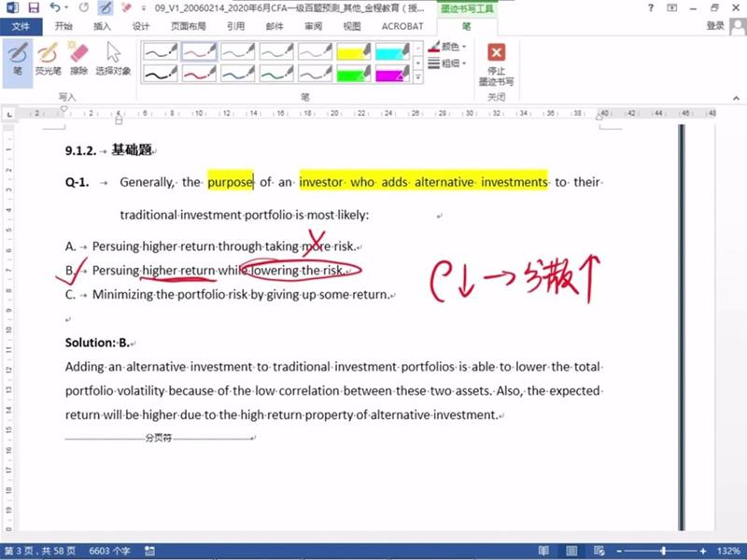Pick the green highlighter swatch
The width and height of the screenshot is (747, 560).
click(354, 74)
